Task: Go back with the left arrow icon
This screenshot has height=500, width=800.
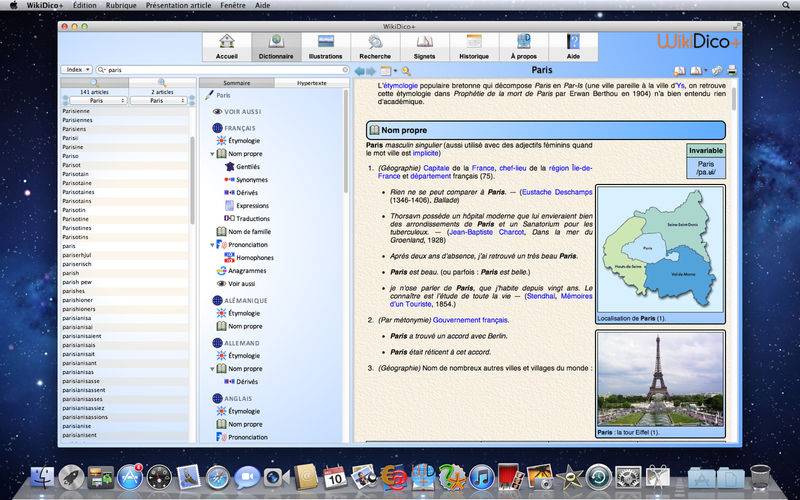Action: [x=360, y=71]
